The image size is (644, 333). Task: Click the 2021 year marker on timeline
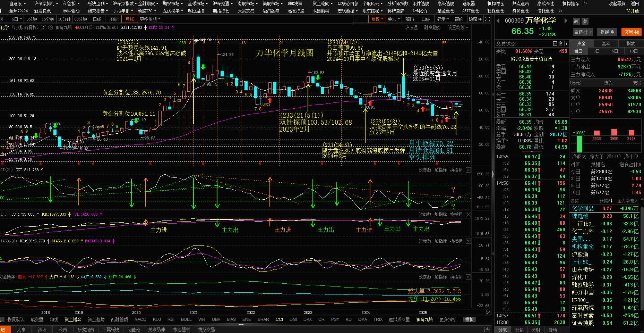(x=194, y=313)
